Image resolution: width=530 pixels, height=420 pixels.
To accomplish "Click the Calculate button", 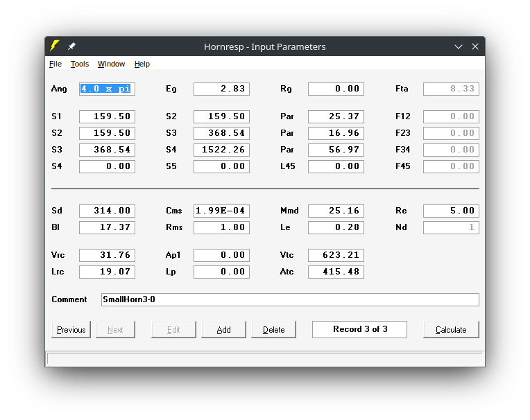I will [451, 329].
